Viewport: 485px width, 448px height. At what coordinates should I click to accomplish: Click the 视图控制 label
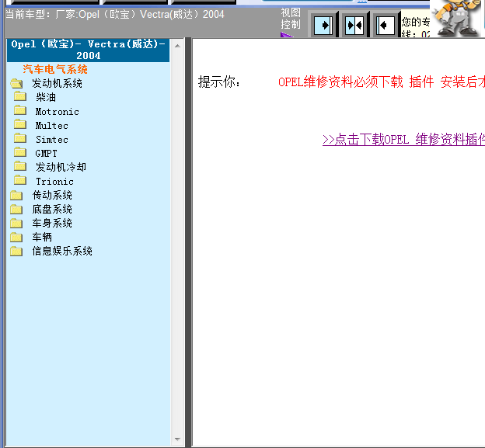tap(291, 19)
